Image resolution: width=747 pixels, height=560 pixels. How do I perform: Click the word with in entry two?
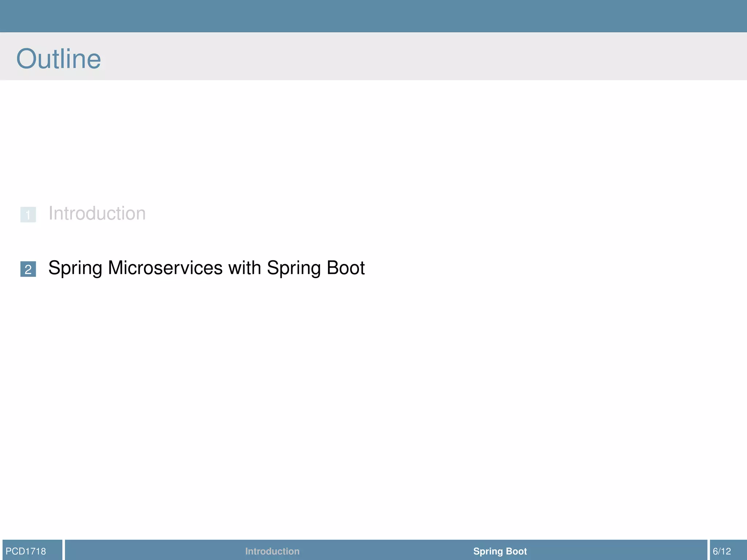244,268
